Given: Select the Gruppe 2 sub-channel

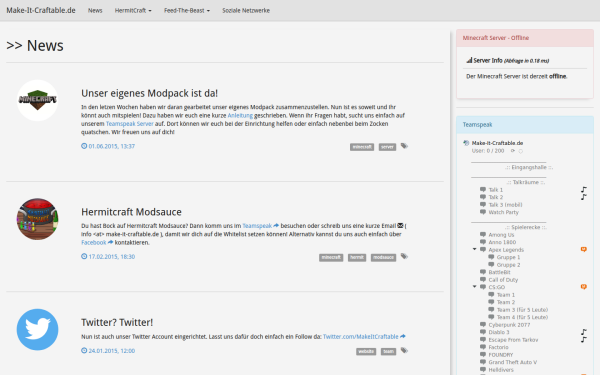Looking at the screenshot, I should click(x=508, y=265).
